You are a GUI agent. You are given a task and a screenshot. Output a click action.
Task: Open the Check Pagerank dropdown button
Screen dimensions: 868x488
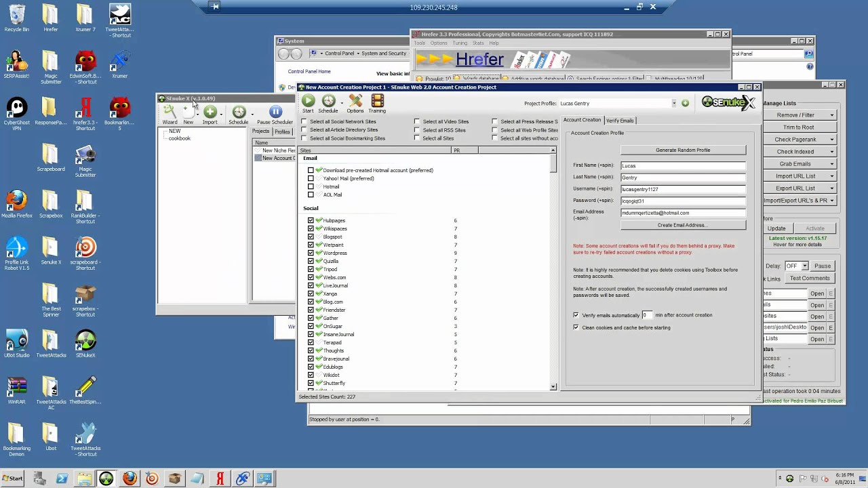[799, 140]
